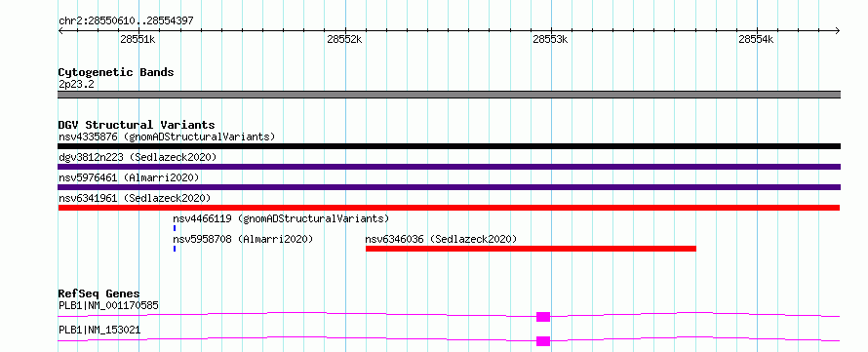The height and width of the screenshot is (352, 868).
Task: Click the nsv4335876 (gnomADStructuralVariants) label
Action: pyautogui.click(x=167, y=137)
